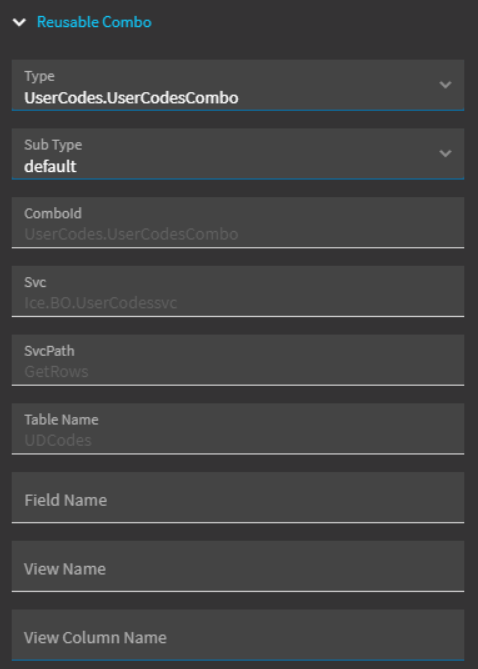This screenshot has width=478, height=669.
Task: Focus the SvcPath input field
Action: point(238,360)
